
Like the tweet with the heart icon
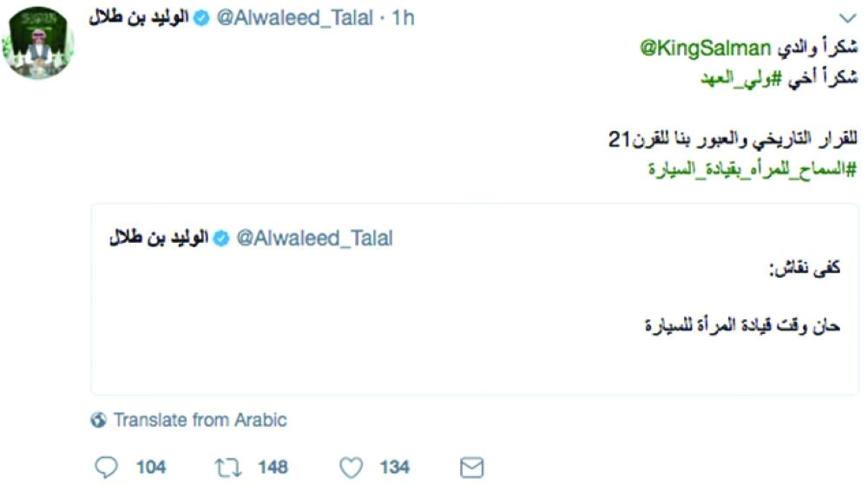click(x=350, y=468)
